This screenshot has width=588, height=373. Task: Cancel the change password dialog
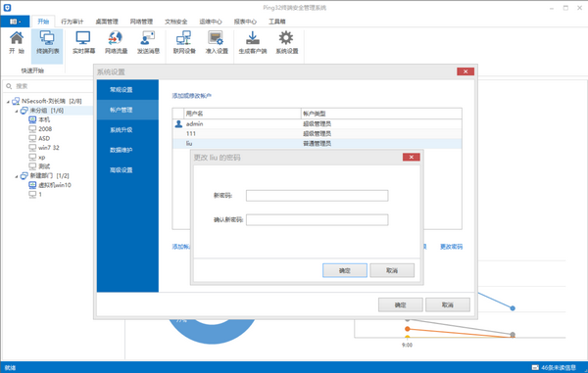coord(392,270)
